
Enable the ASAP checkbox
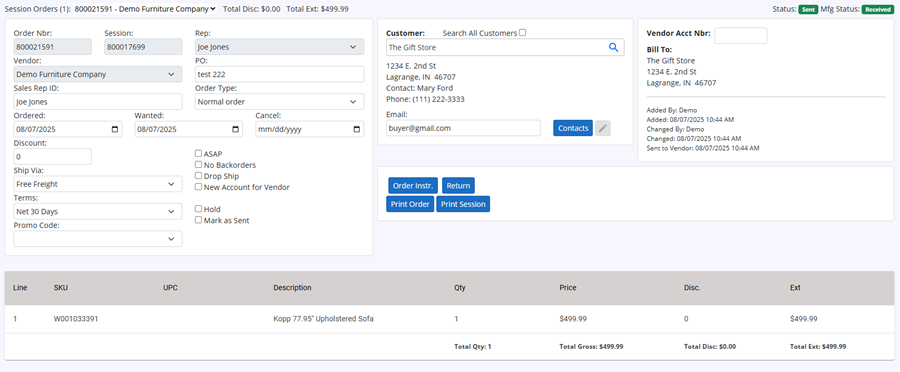199,154
